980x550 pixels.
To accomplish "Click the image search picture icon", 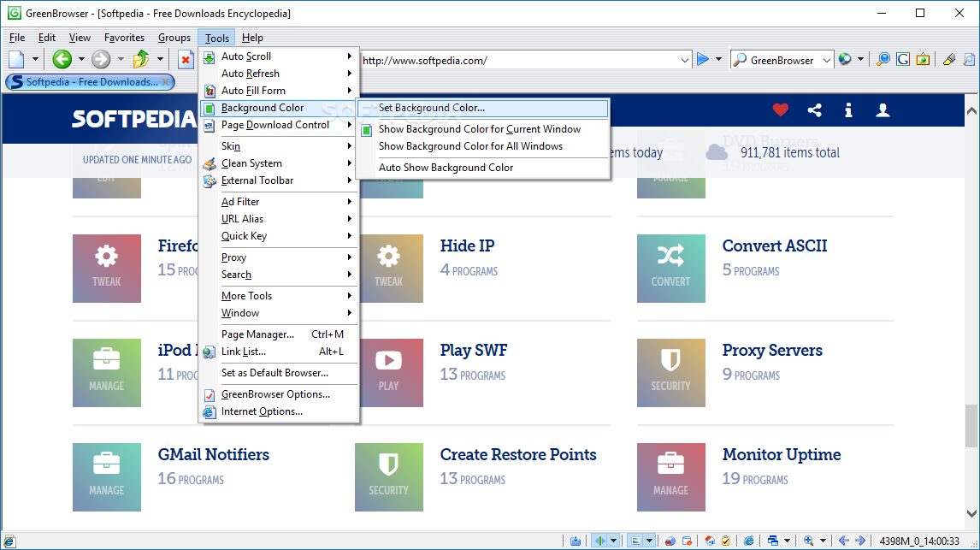I will point(923,59).
